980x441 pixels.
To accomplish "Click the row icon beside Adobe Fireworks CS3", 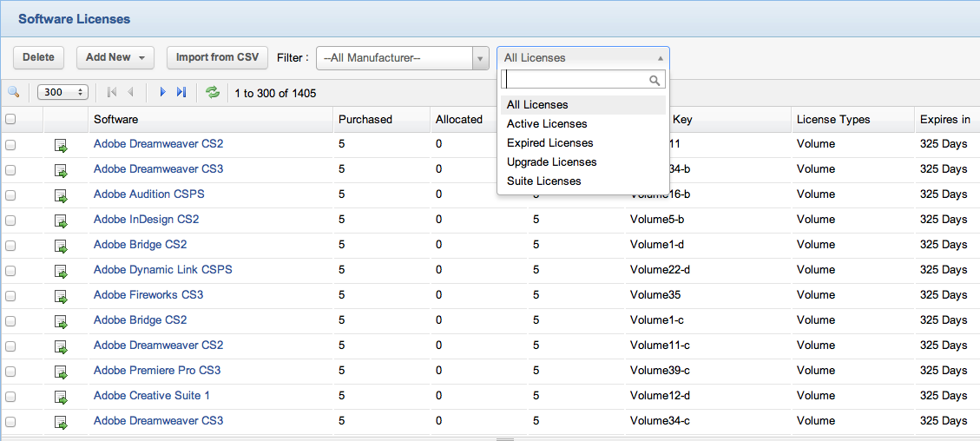I will [x=62, y=296].
